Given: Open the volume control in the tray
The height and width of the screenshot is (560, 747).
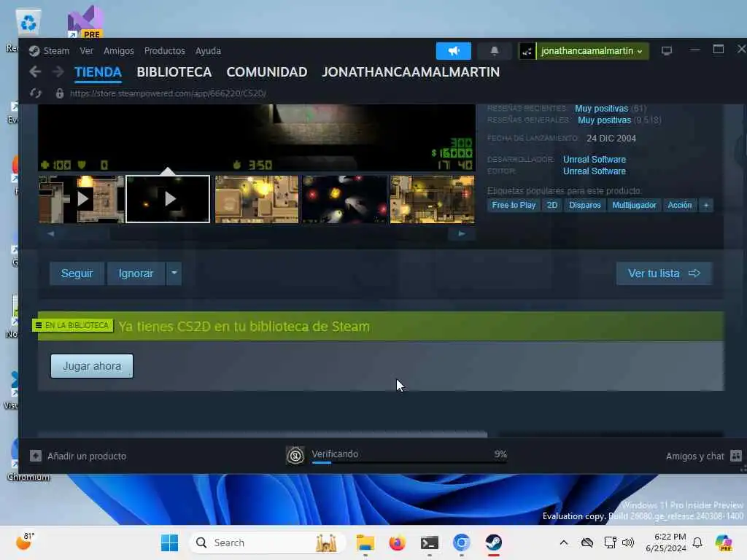Looking at the screenshot, I should pos(628,542).
